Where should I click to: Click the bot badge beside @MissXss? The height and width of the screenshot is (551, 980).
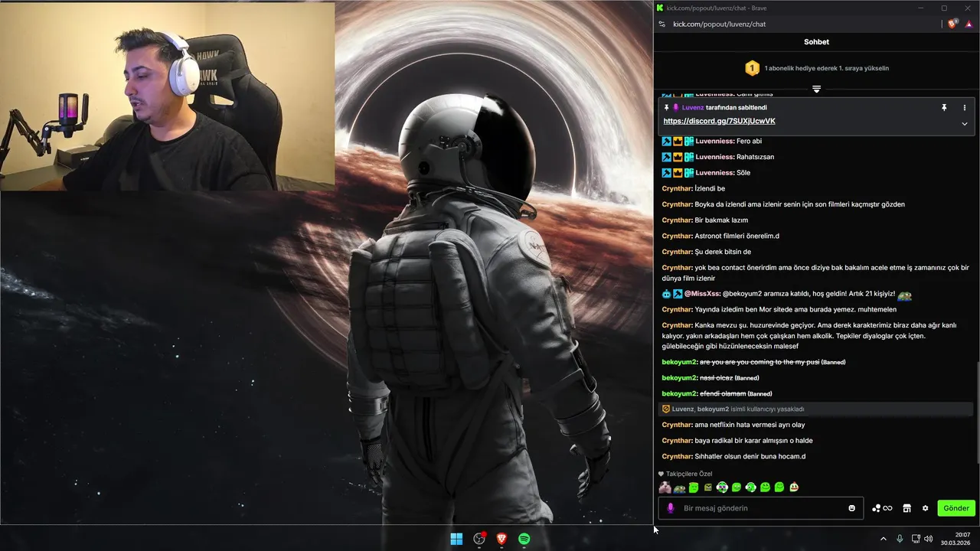tap(666, 295)
